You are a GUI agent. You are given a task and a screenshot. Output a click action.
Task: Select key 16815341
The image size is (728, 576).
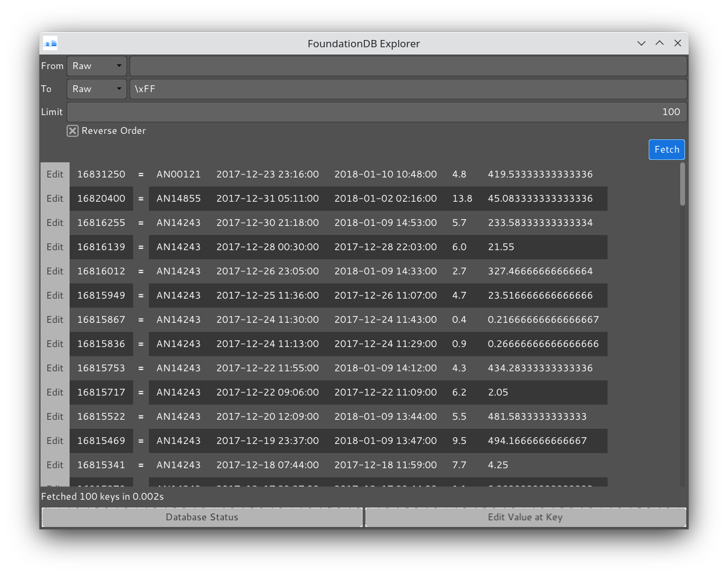[x=101, y=465]
